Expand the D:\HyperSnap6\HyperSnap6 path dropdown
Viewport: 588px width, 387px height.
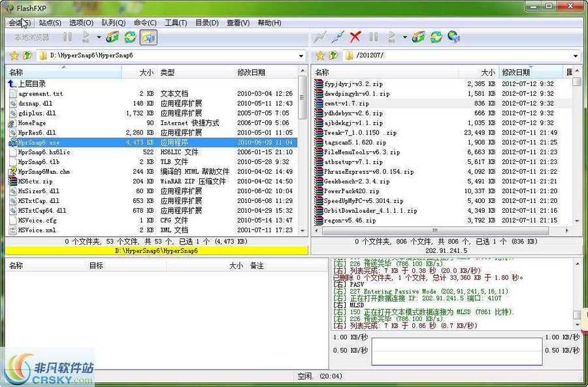coord(301,56)
